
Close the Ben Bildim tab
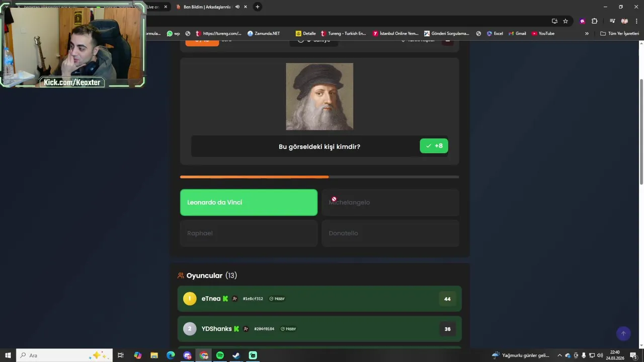pos(247,7)
